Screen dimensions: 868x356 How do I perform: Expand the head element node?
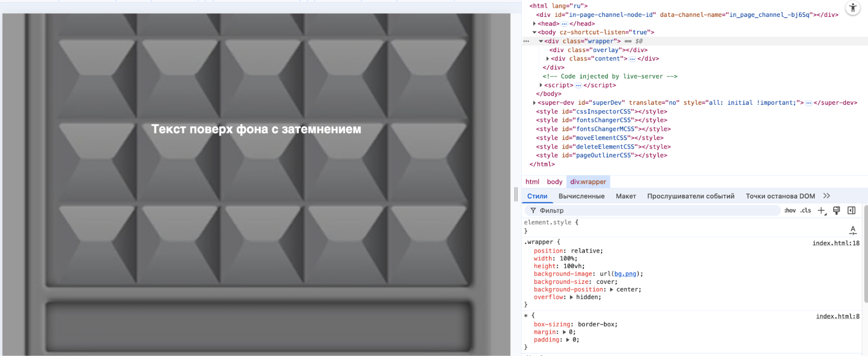[535, 24]
